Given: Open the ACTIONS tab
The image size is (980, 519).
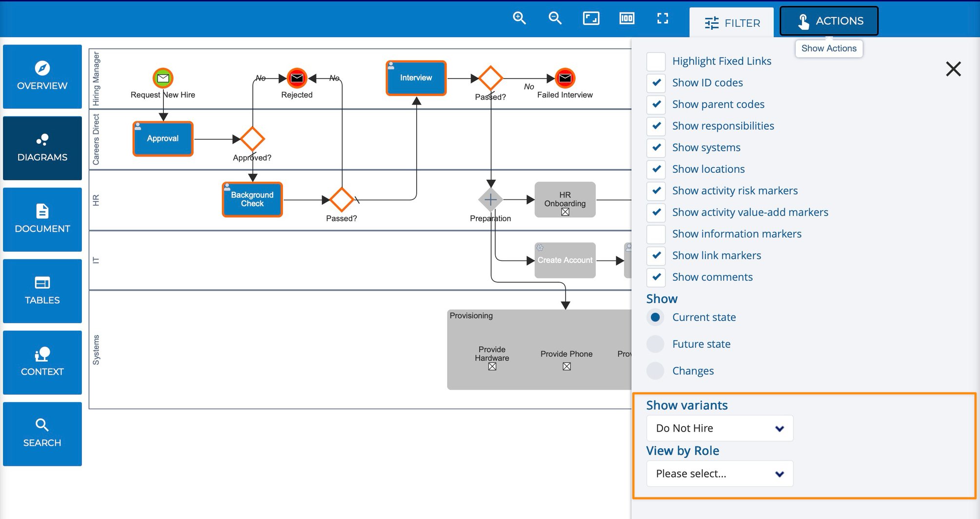Looking at the screenshot, I should (x=829, y=21).
